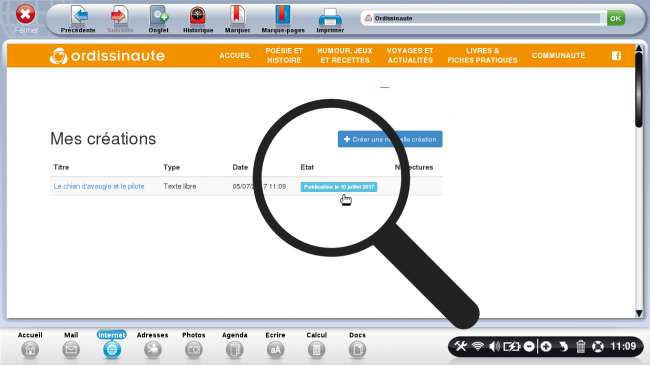Viewport: 650px width, 365px height.
Task: Click the Ordissinaute address bar field
Action: coord(487,18)
